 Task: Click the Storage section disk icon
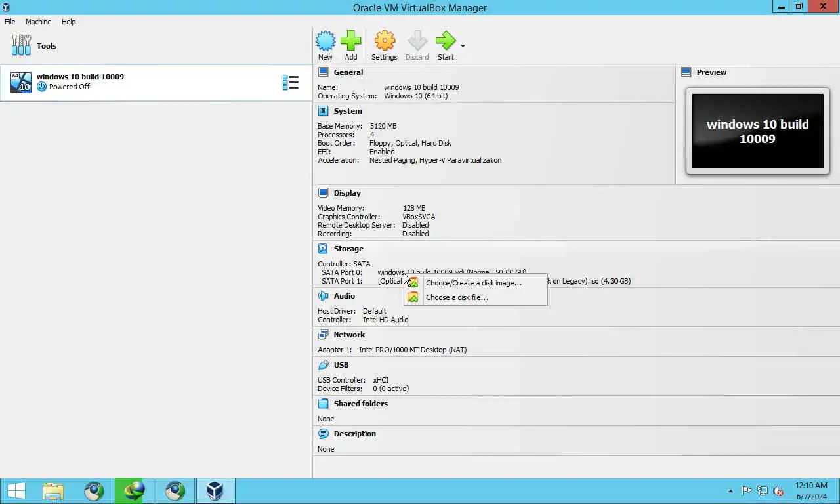coord(323,249)
